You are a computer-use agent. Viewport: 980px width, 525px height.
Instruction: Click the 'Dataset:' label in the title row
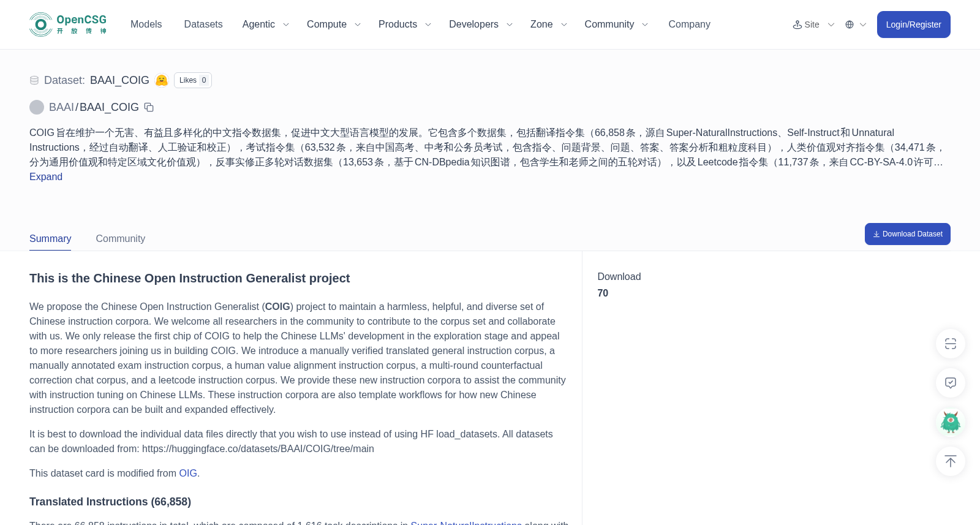[x=64, y=80]
